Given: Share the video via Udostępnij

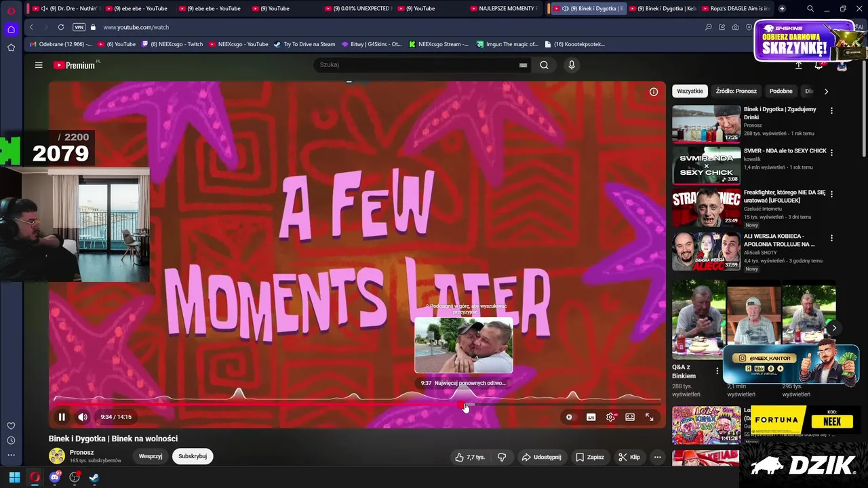Looking at the screenshot, I should 541,457.
